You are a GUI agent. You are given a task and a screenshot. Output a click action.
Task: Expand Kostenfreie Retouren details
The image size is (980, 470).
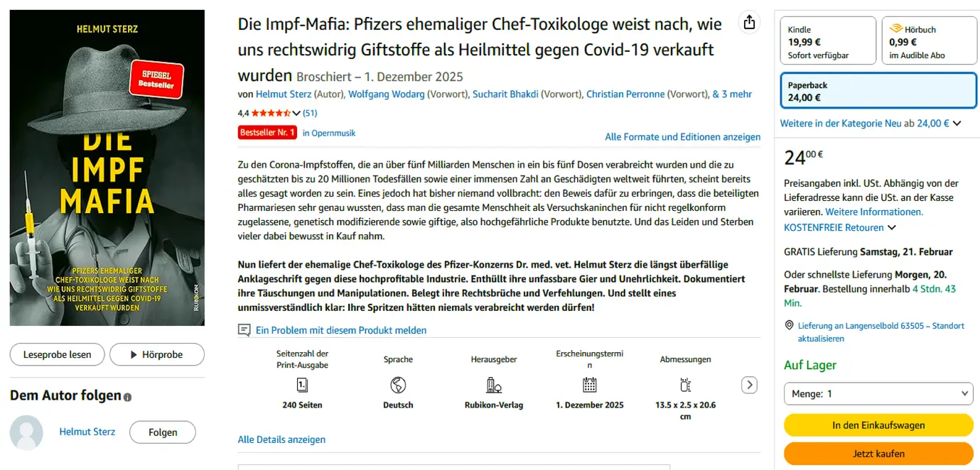[892, 228]
